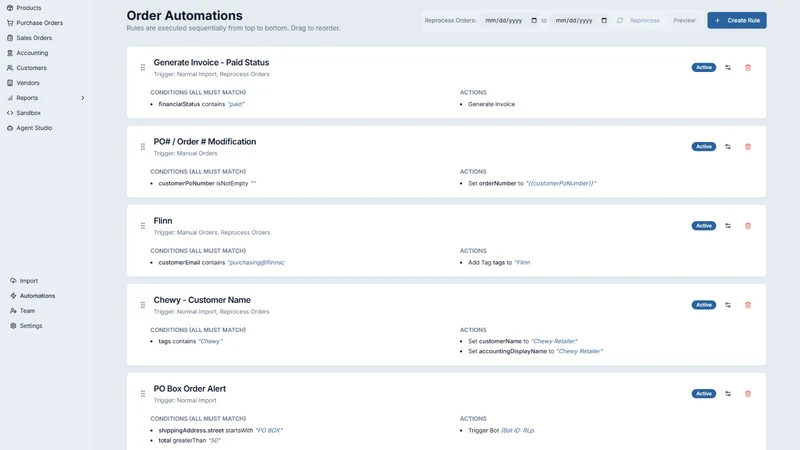Viewport: 800px width, 450px height.
Task: Click the Reports bar chart icon
Action: tap(10, 98)
